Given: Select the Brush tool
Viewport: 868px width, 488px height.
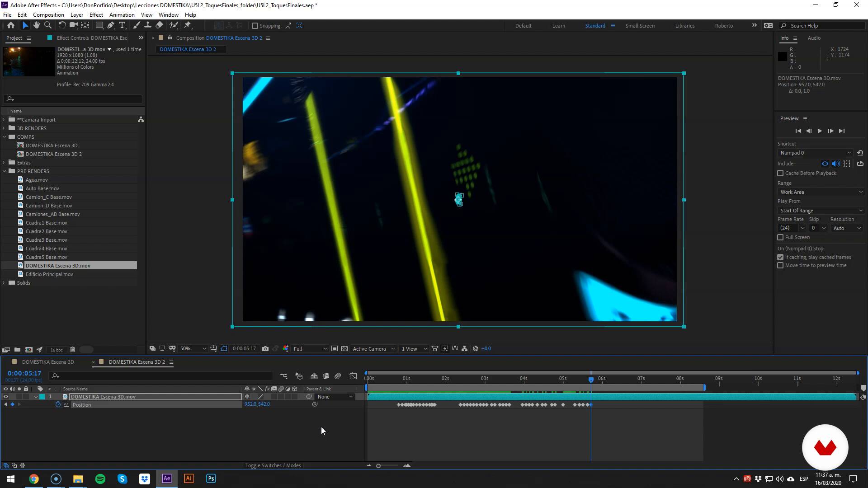Looking at the screenshot, I should tap(137, 26).
